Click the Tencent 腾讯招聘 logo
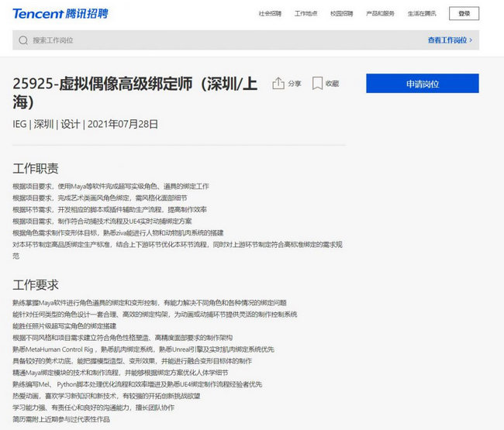The width and height of the screenshot is (504, 430). 60,13
